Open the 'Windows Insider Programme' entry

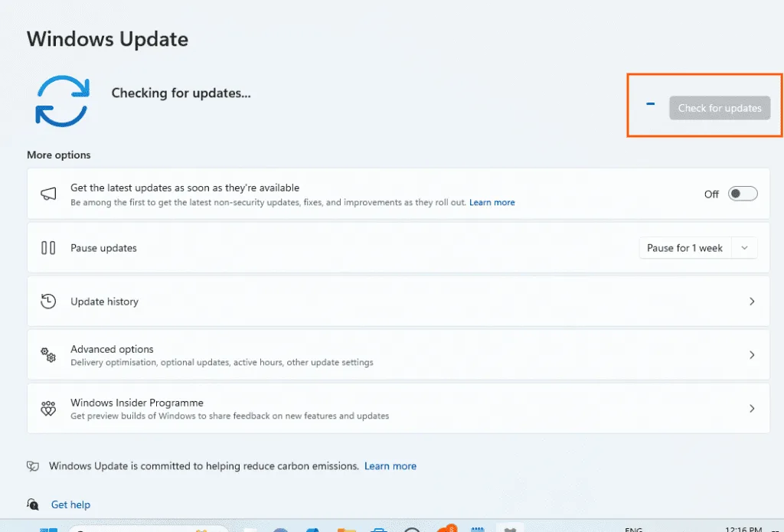pos(398,409)
